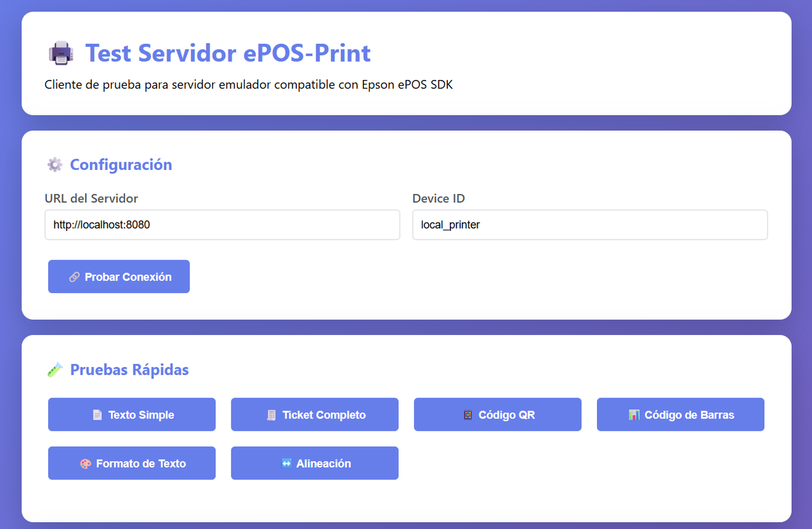Run the Texto Simple quick test
Image resolution: width=812 pixels, height=529 pixels.
point(132,415)
